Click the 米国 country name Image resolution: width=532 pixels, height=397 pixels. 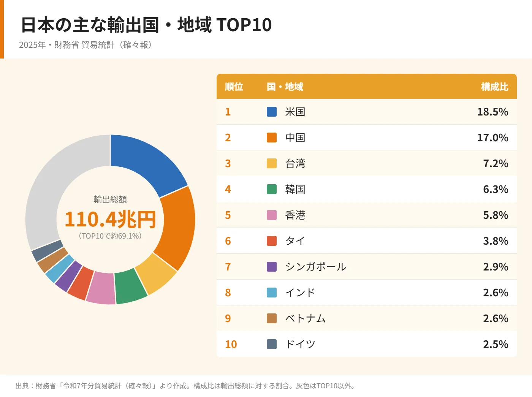point(295,112)
